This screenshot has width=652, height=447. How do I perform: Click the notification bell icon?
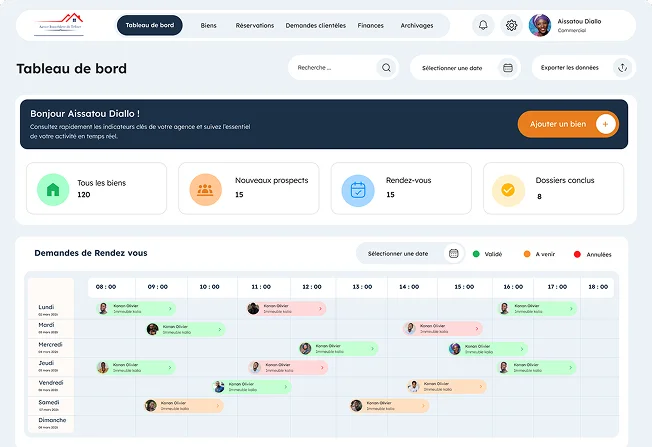click(484, 25)
